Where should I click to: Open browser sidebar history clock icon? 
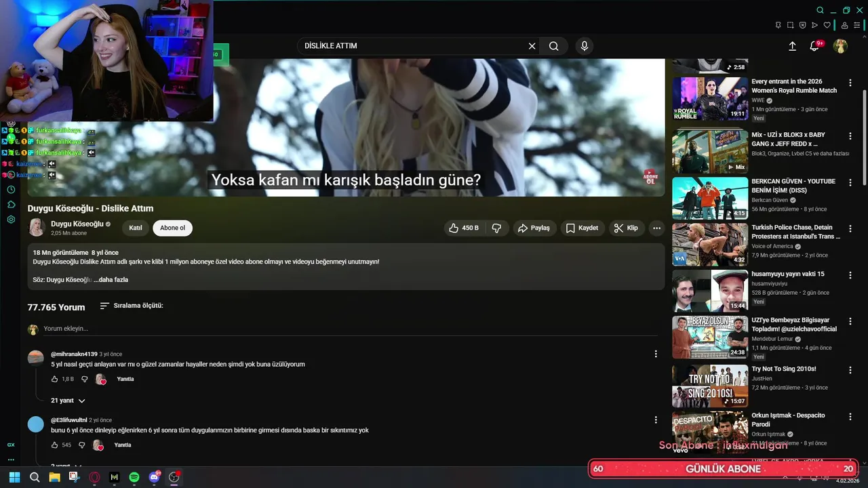pyautogui.click(x=11, y=190)
